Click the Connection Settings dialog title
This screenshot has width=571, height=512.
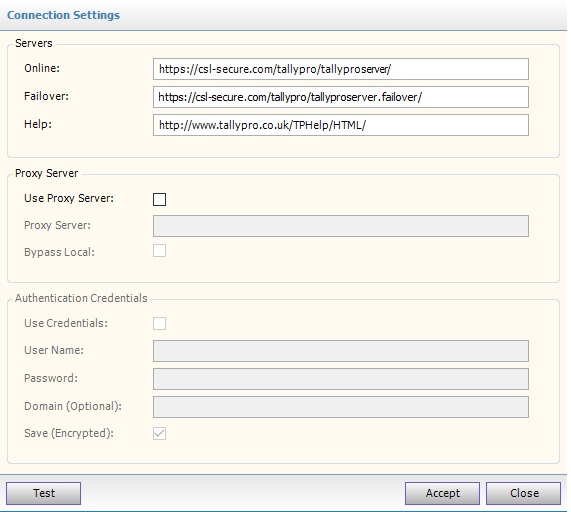(x=63, y=15)
